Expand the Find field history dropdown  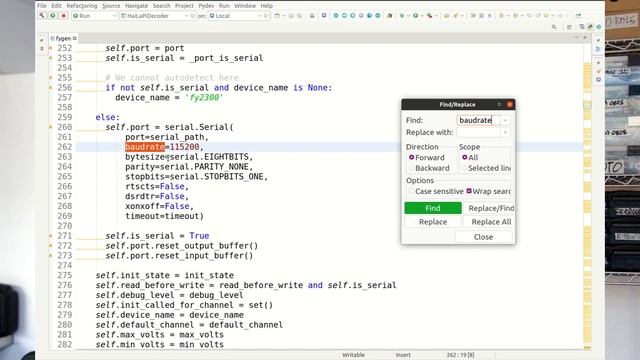click(505, 120)
